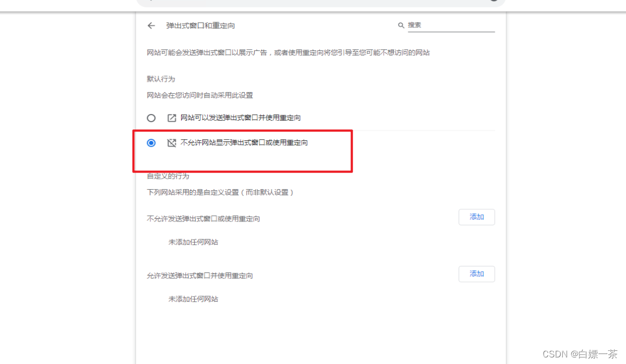
Task: Click 添加 for the blocked sites list
Action: pyautogui.click(x=477, y=217)
